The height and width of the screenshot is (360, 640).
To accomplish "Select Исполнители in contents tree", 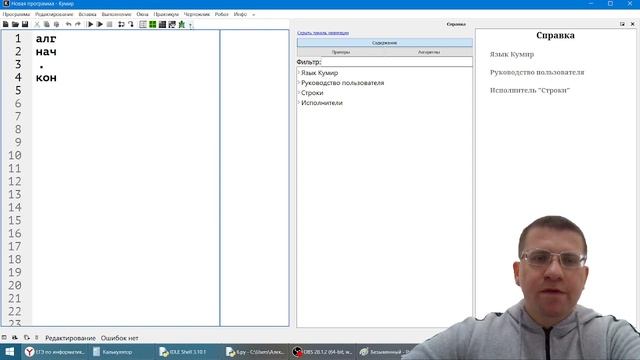I will [322, 103].
